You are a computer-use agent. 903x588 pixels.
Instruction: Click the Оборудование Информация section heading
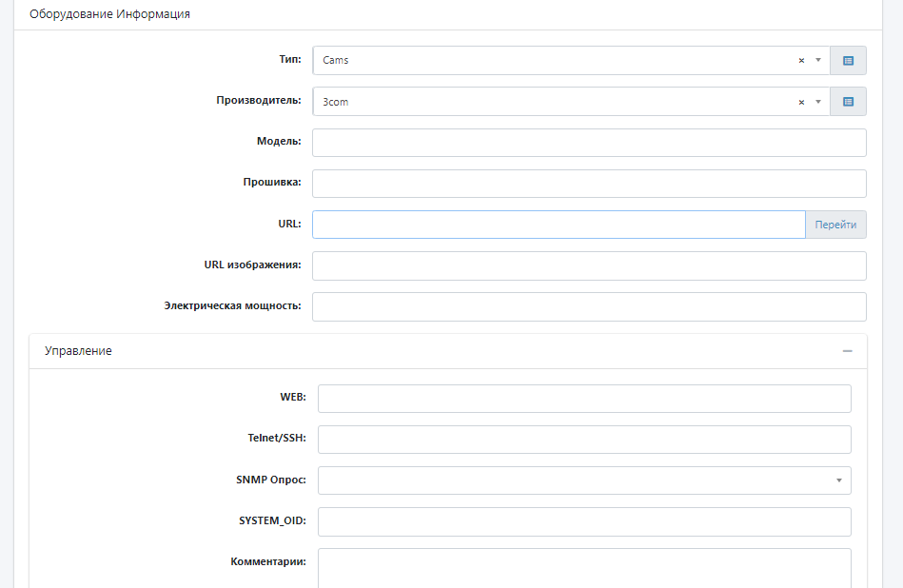point(109,14)
